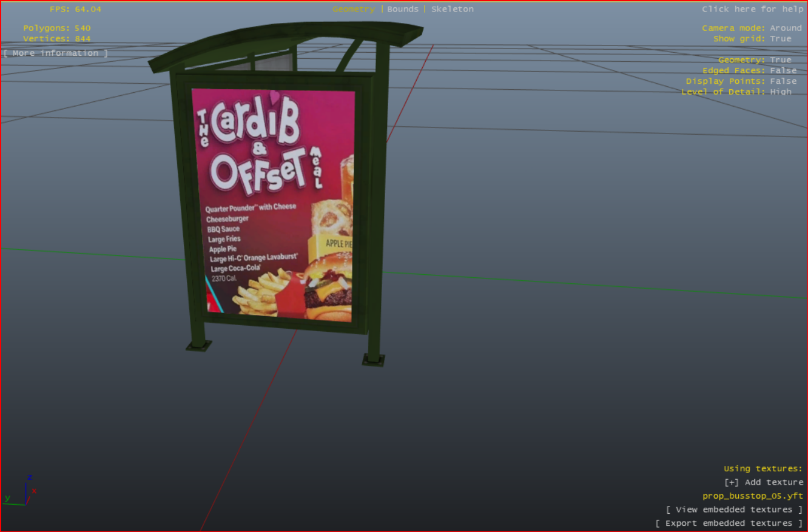Click the [+] Add texture option
This screenshot has width=808, height=532.
(763, 482)
